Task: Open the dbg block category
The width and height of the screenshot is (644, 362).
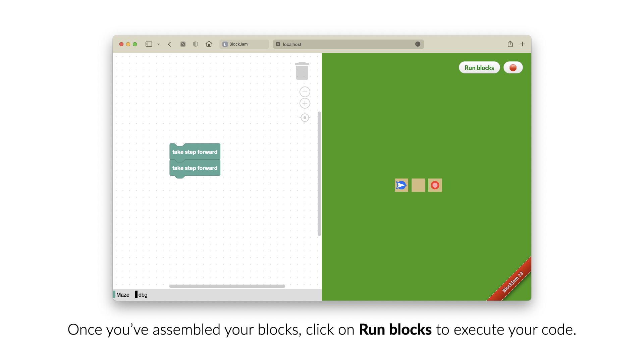Action: (x=141, y=295)
